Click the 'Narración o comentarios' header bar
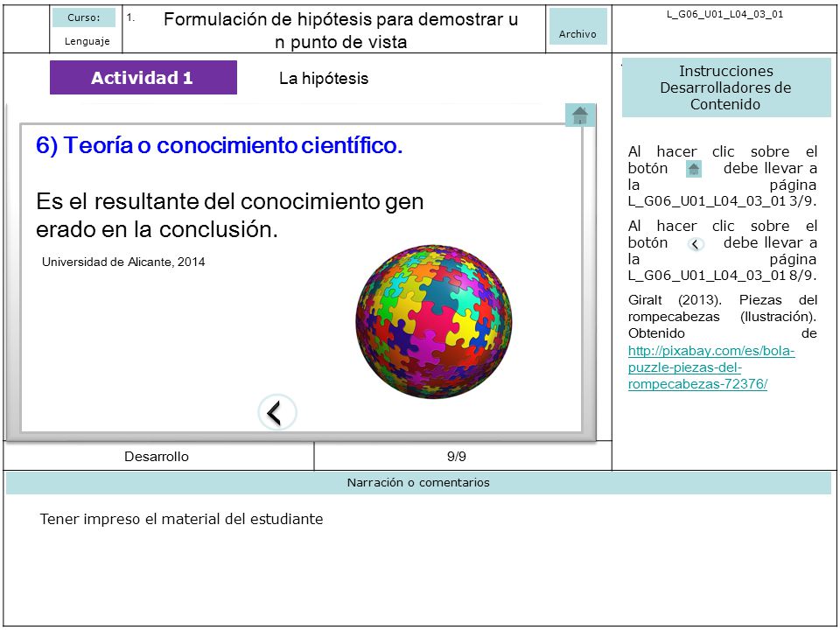 (x=418, y=483)
